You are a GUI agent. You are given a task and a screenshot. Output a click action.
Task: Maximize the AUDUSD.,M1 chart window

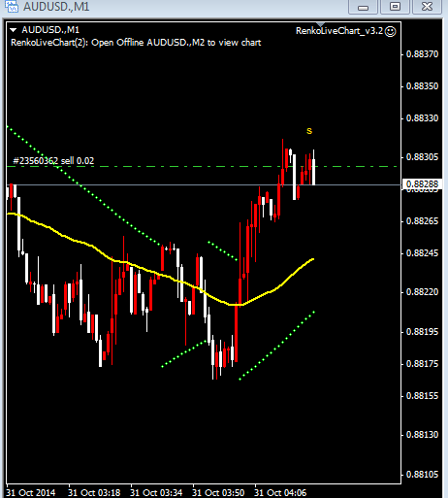click(x=395, y=7)
